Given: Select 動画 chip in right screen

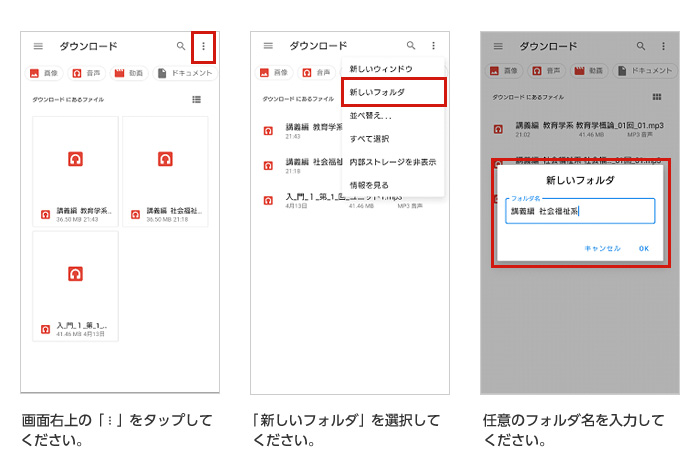Looking at the screenshot, I should (x=589, y=71).
